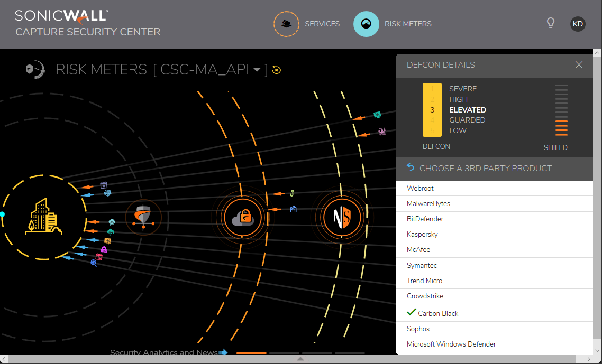This screenshot has height=364, width=602.
Task: Click the pale teal cloud threat icon
Action: tap(112, 222)
